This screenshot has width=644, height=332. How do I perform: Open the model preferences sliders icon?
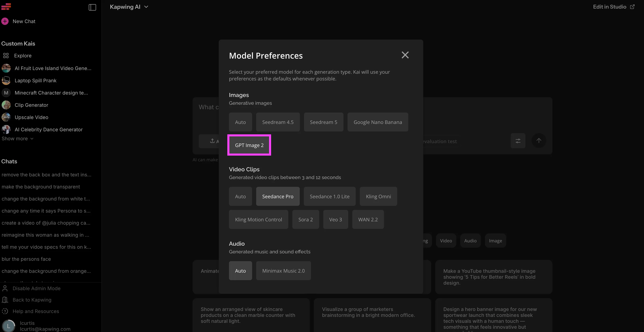518,141
